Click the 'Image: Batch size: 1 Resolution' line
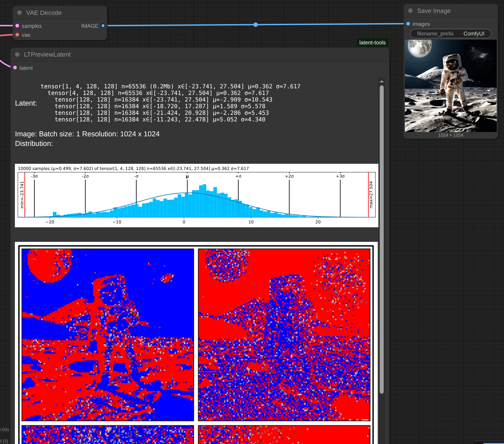Image resolution: width=504 pixels, height=444 pixels. tap(87, 134)
